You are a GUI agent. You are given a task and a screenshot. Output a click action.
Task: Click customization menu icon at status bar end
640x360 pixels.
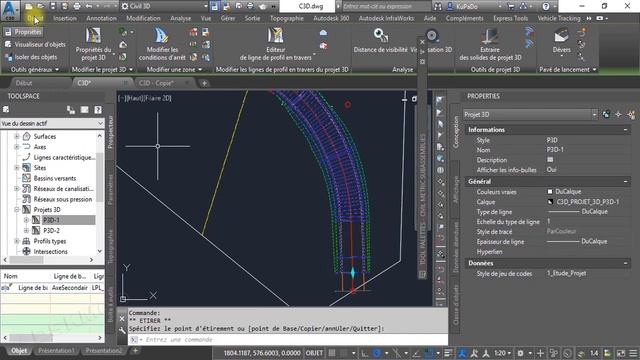[633, 353]
